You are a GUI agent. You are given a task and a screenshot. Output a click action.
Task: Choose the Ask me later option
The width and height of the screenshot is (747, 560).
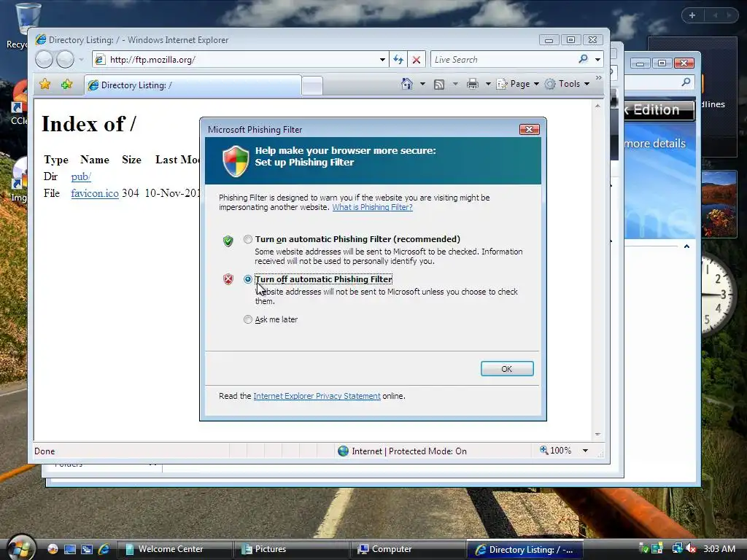[248, 319]
